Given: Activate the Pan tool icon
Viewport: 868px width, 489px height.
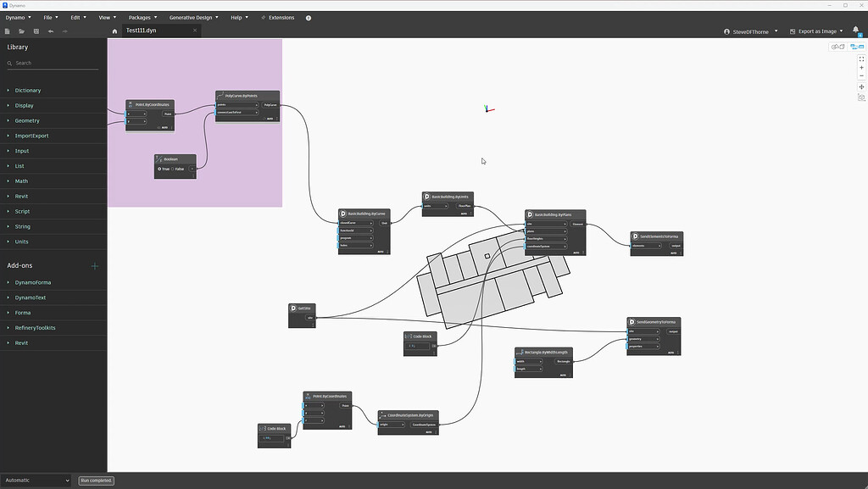Looking at the screenshot, I should click(x=861, y=86).
